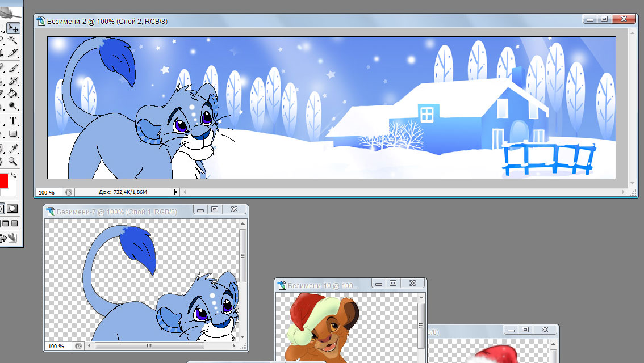Select the Rounded Rectangle shape tool
644x363 pixels.
[12, 134]
